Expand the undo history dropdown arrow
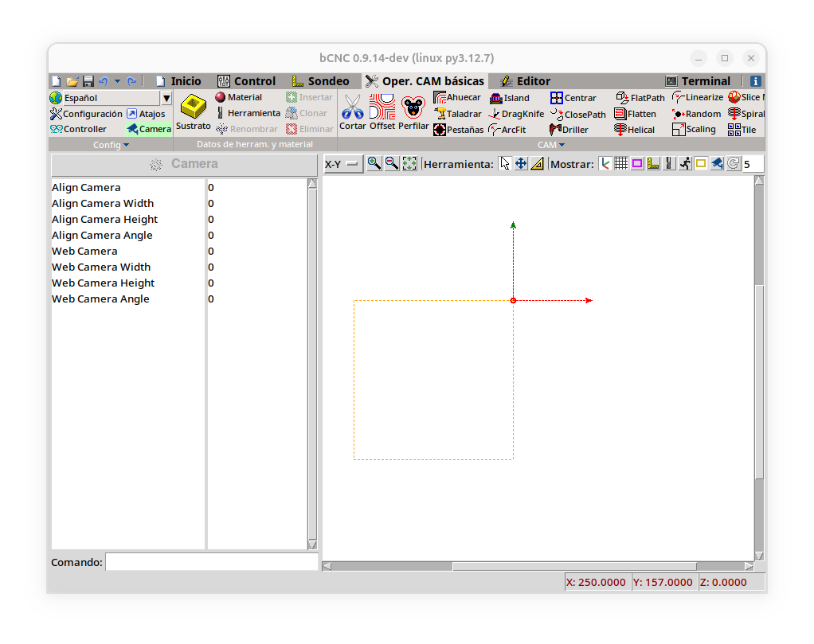814x644 pixels. tap(117, 81)
